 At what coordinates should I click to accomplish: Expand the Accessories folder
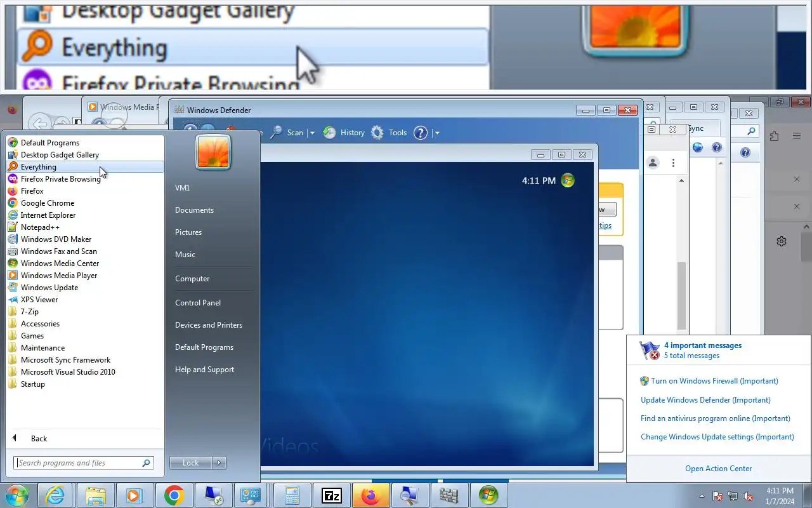coord(85,324)
